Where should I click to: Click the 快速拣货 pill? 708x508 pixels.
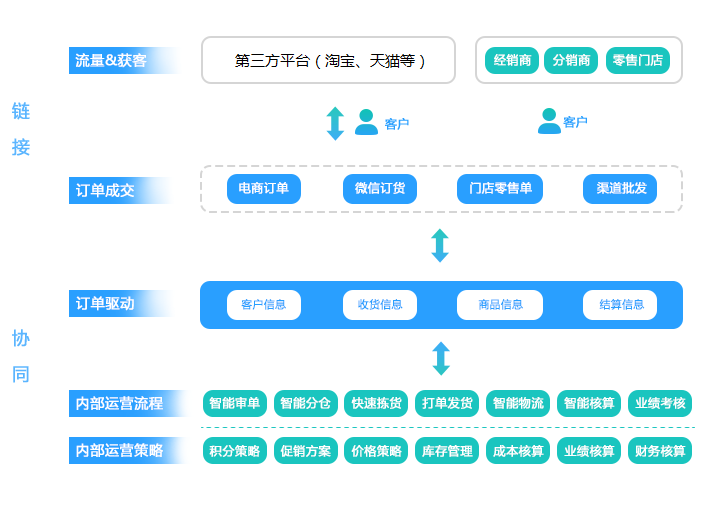[x=376, y=403]
